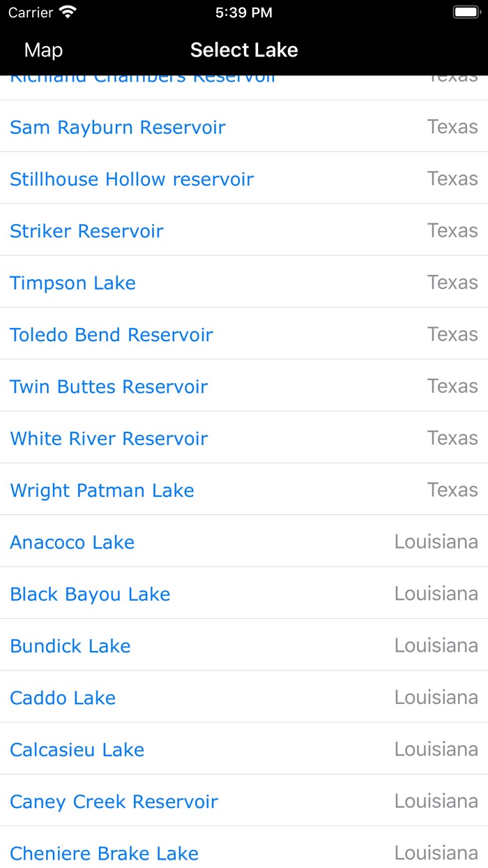The width and height of the screenshot is (488, 868).
Task: Open Sam Rayburn Reservoir
Action: [117, 127]
